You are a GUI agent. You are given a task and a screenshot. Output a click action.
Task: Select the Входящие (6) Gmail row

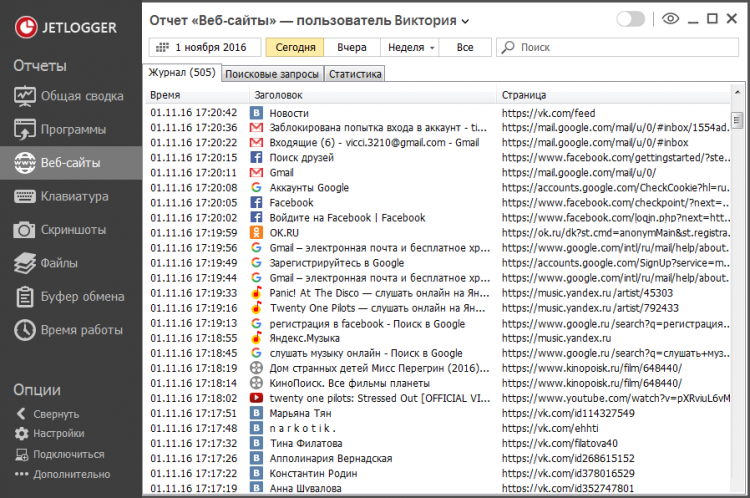point(438,143)
